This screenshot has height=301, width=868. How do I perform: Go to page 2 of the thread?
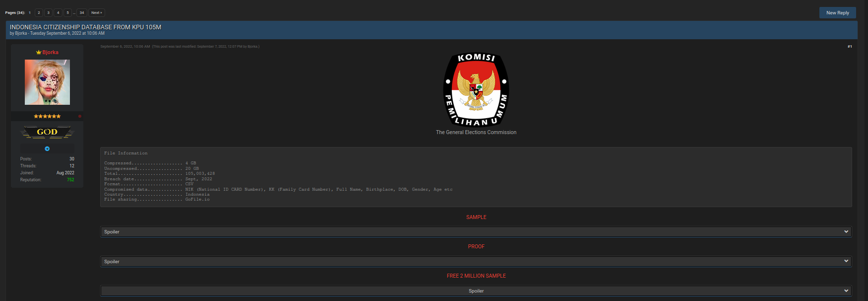39,13
